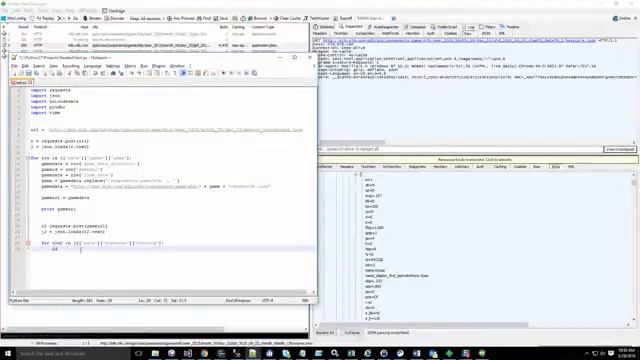The width and height of the screenshot is (640, 360).
Task: Select the request Cookies inspector tab
Action: click(451, 33)
